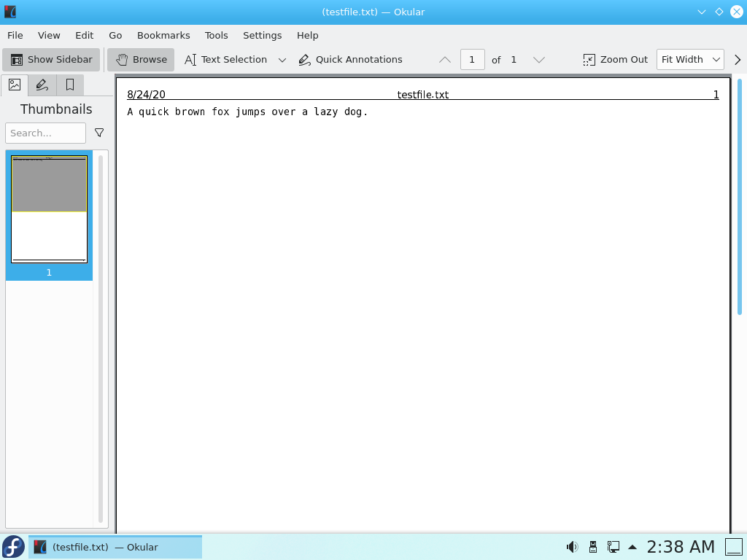Go to next page with down arrow
747x560 pixels.
click(539, 60)
